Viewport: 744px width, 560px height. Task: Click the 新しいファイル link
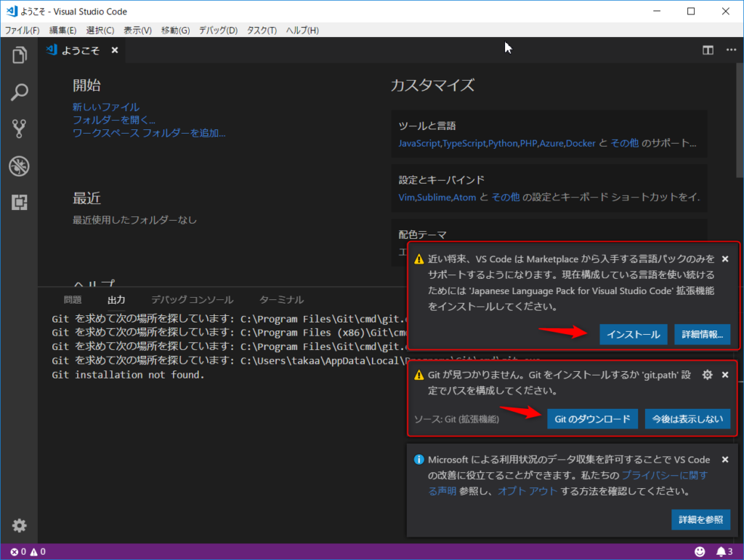pyautogui.click(x=106, y=107)
